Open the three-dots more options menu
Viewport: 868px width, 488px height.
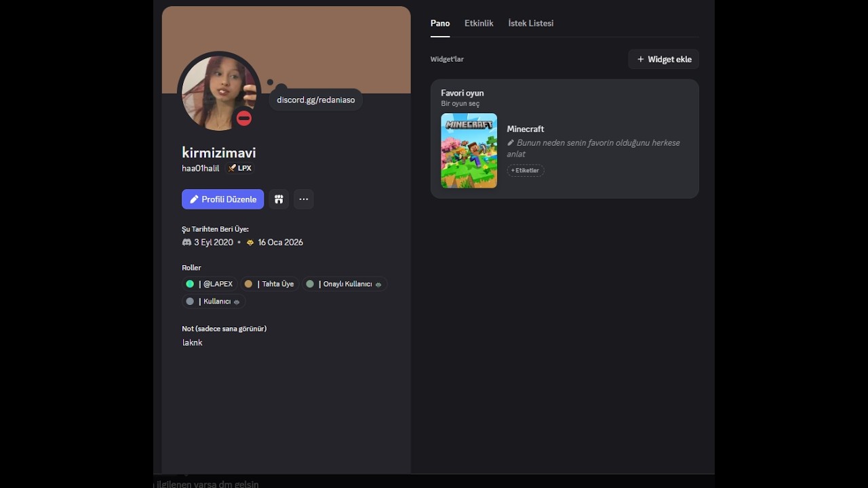(x=304, y=199)
